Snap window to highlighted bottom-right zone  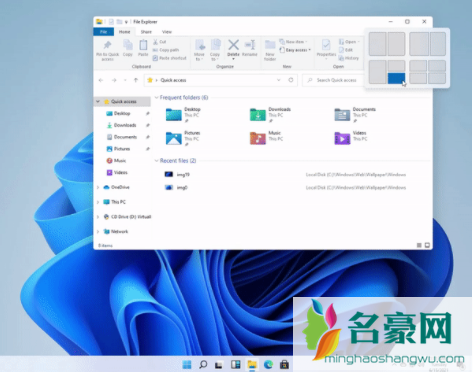click(396, 78)
